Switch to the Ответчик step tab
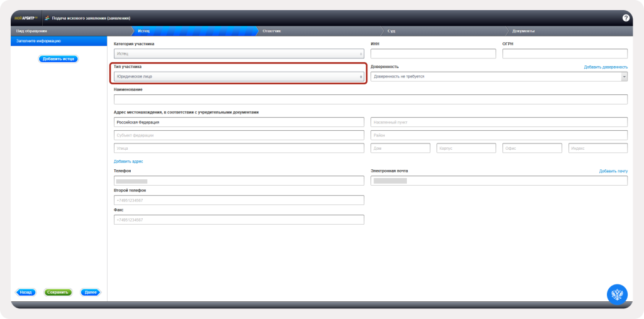 (x=271, y=31)
